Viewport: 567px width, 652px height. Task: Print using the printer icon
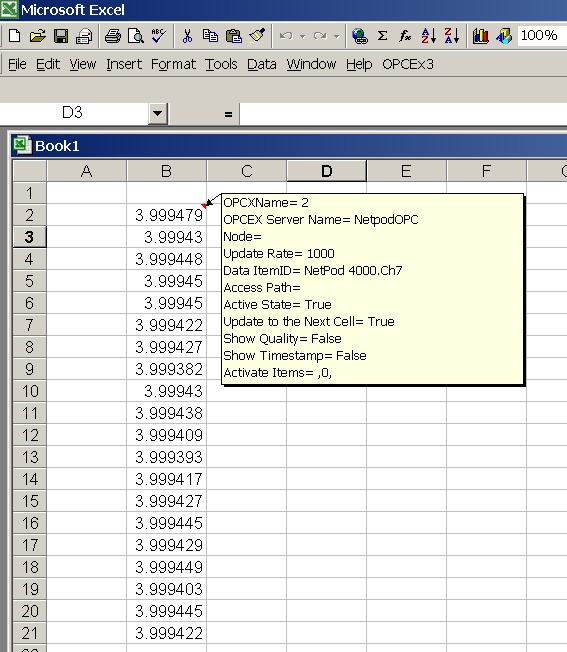point(112,36)
